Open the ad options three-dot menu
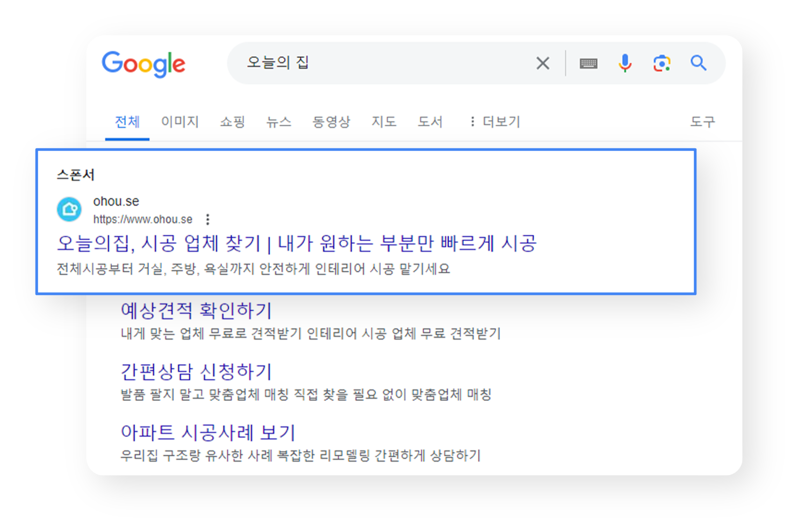Viewport: 798px width, 532px height. coord(207,219)
